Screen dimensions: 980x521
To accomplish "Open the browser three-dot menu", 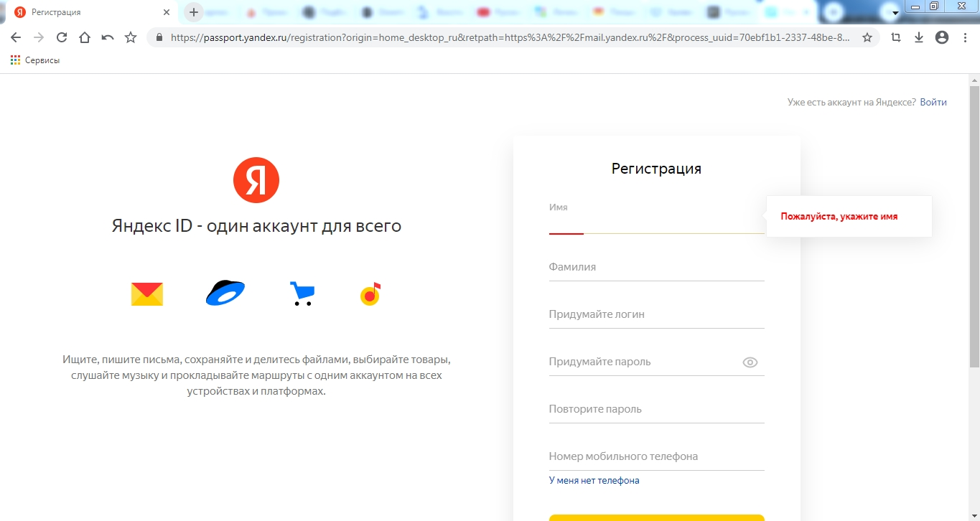I will (x=965, y=38).
